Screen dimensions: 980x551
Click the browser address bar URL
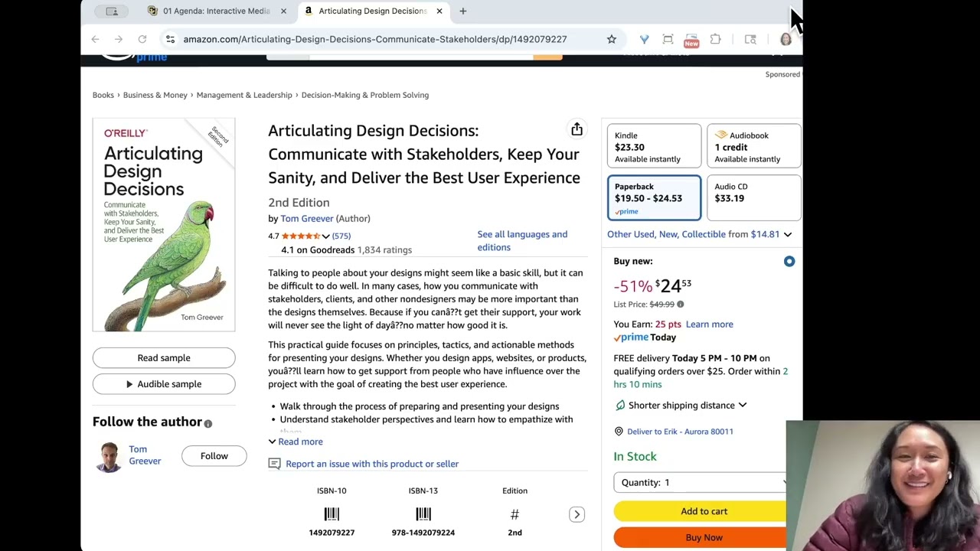point(375,39)
